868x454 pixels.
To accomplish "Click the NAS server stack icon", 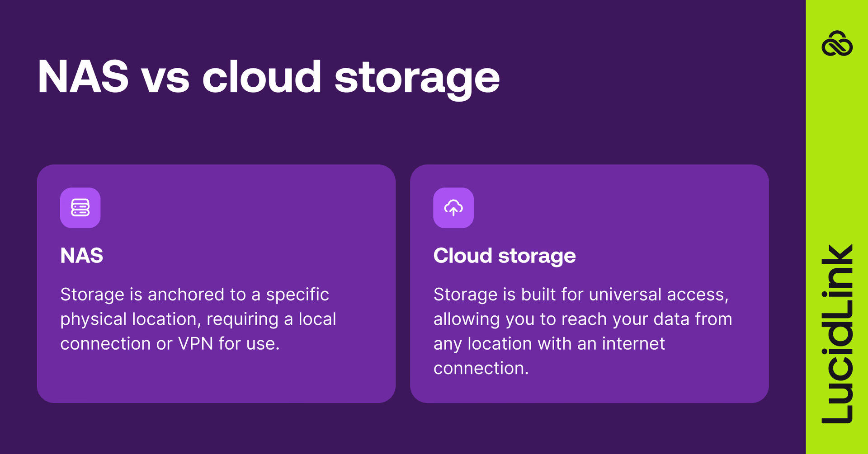I will [x=80, y=208].
